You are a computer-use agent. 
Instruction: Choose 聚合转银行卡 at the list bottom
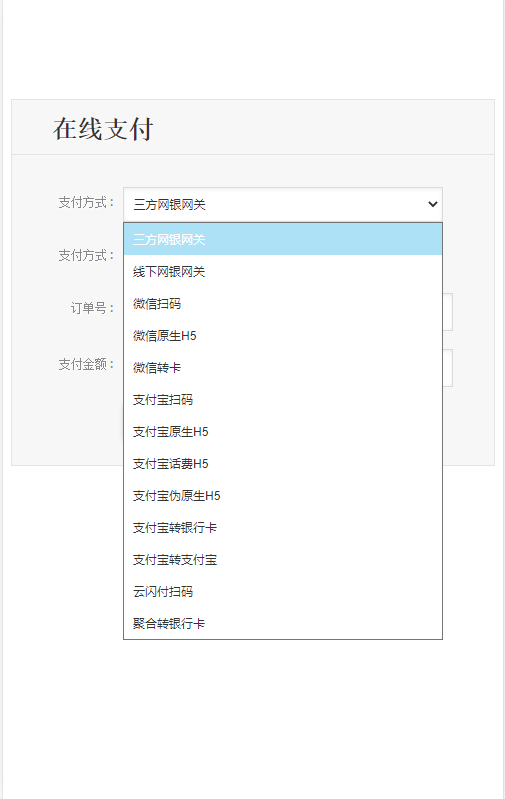(x=283, y=623)
